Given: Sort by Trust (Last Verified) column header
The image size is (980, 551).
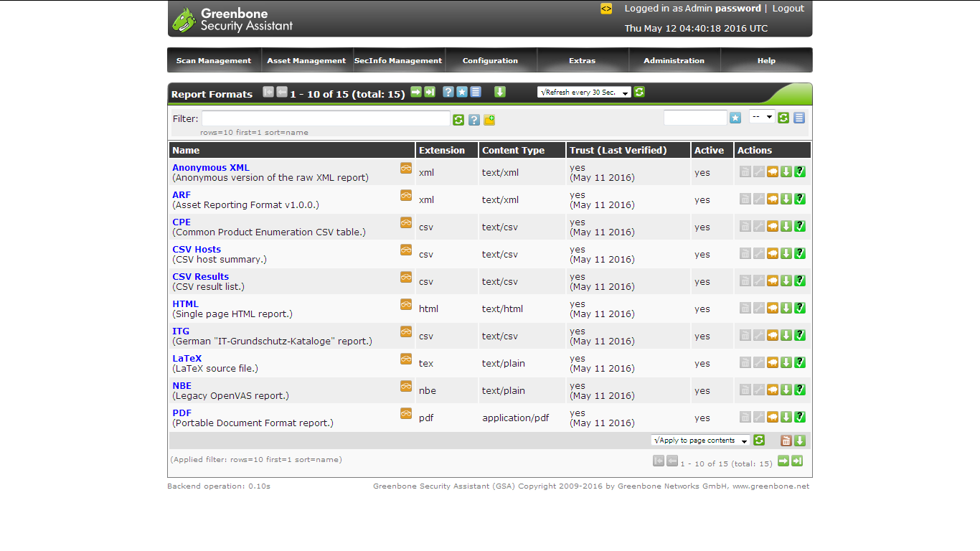Looking at the screenshot, I should coord(618,150).
